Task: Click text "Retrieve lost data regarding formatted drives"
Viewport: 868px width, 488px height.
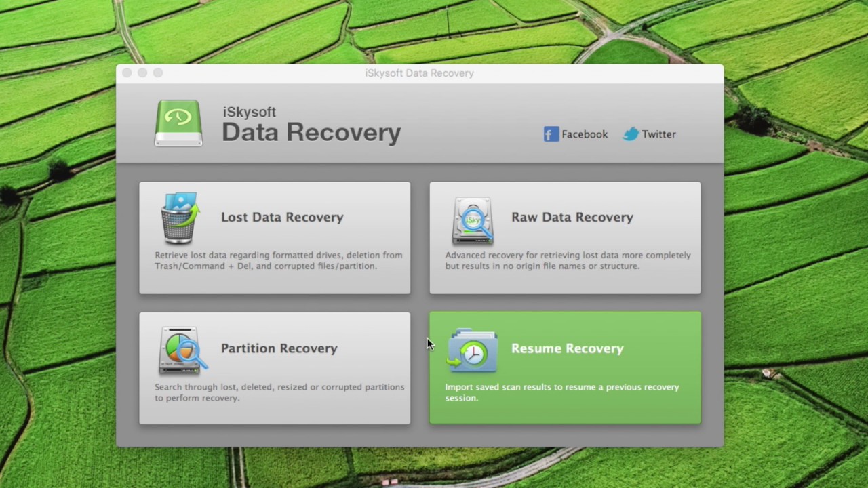Action: [248, 256]
